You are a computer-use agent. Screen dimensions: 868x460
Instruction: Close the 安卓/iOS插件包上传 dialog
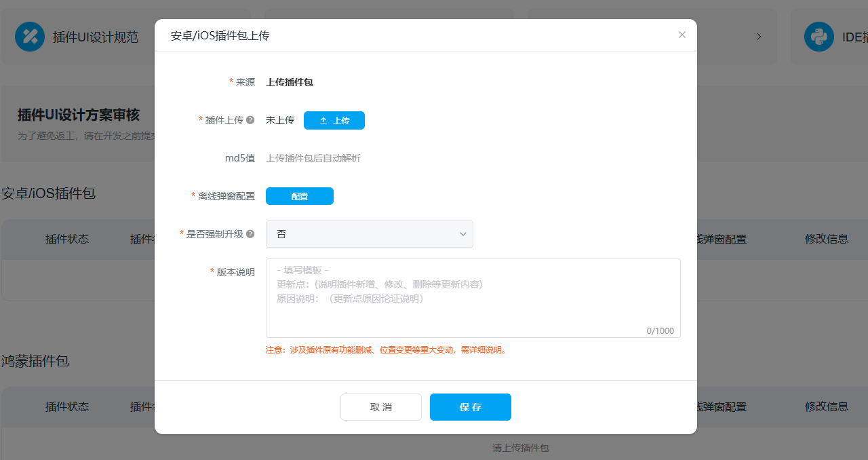pos(682,35)
